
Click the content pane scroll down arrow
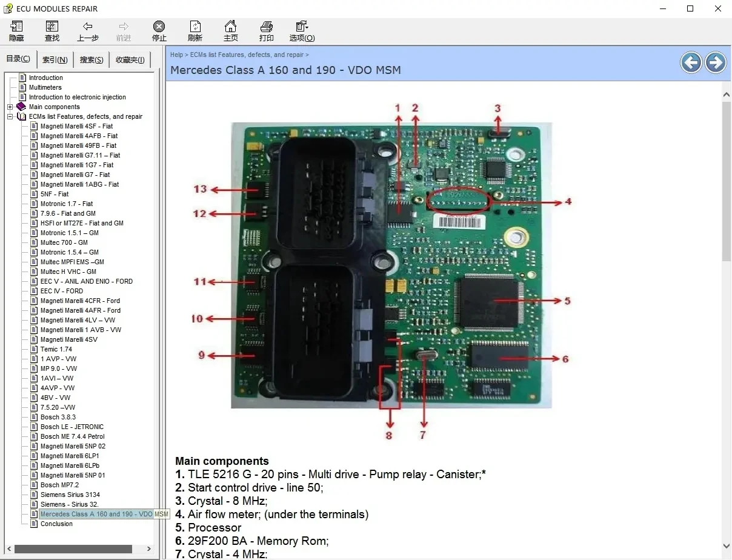[x=727, y=547]
